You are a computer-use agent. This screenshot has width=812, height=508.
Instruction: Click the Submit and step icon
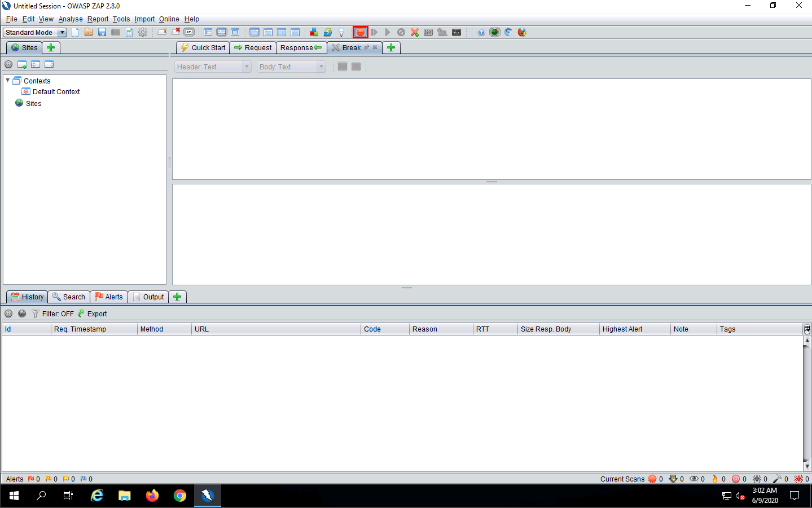(x=374, y=32)
